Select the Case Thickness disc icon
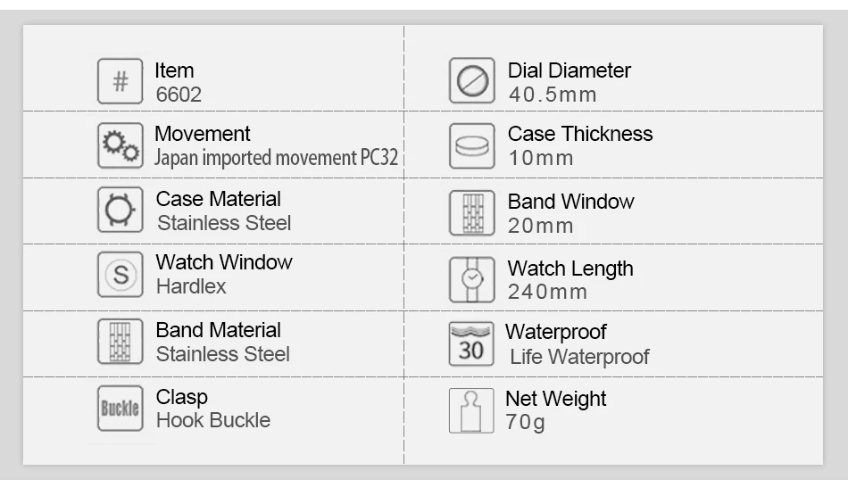 (x=471, y=146)
